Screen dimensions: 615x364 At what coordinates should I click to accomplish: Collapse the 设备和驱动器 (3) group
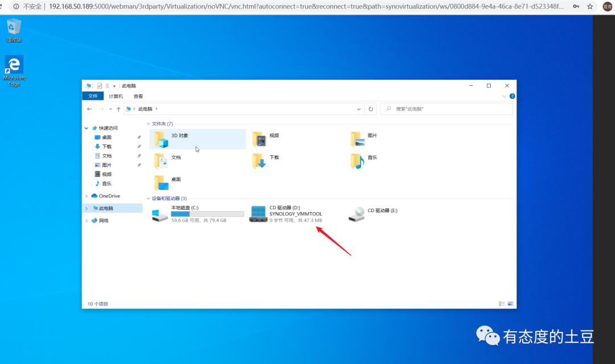point(148,198)
